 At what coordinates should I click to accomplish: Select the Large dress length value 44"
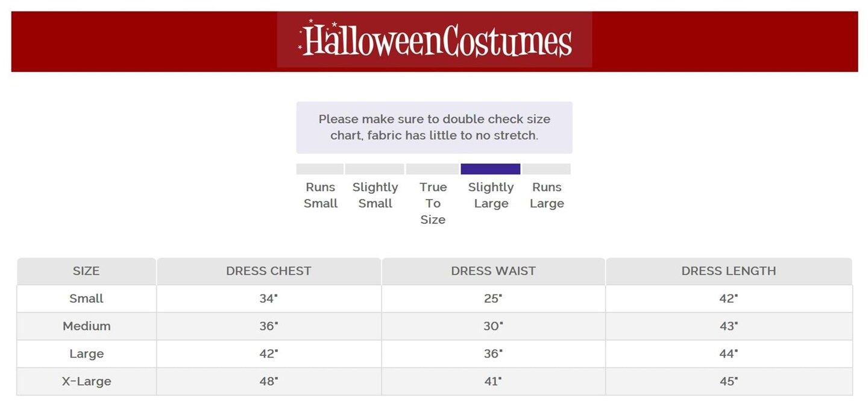[x=729, y=354]
